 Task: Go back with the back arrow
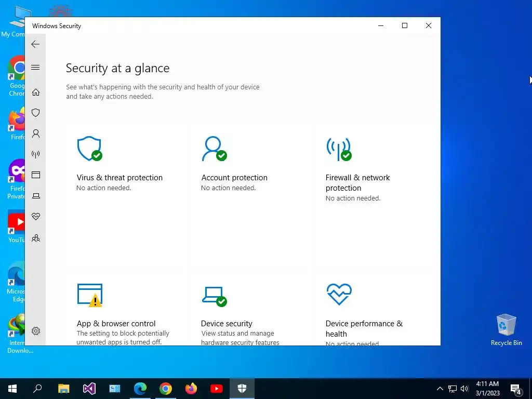(35, 44)
